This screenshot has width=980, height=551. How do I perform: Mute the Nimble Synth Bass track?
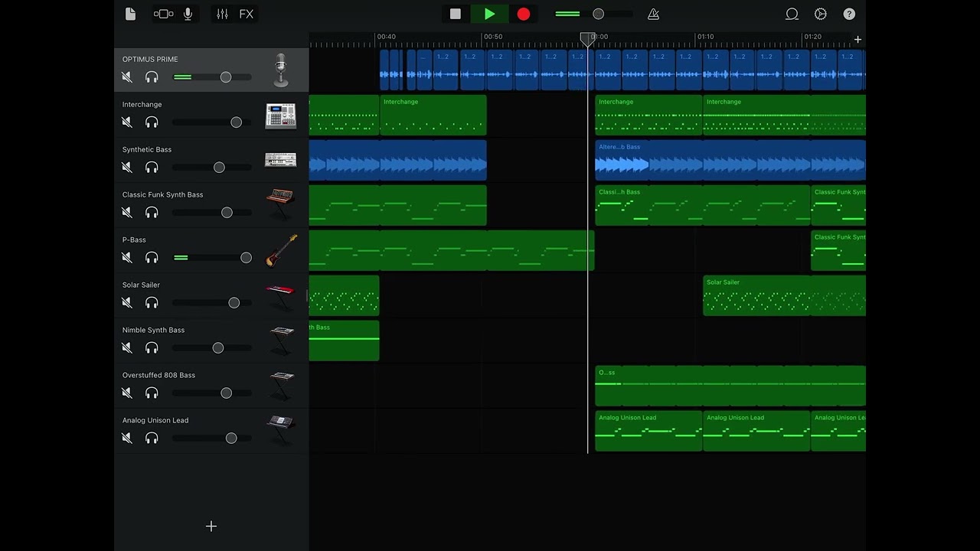coord(127,348)
